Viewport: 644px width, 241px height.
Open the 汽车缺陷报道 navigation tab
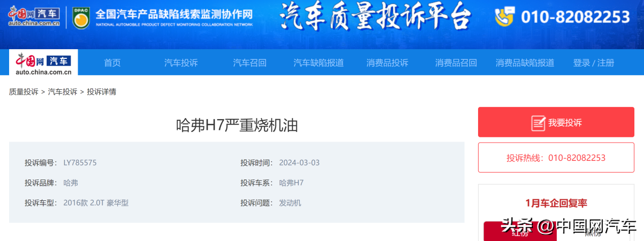pyautogui.click(x=319, y=63)
